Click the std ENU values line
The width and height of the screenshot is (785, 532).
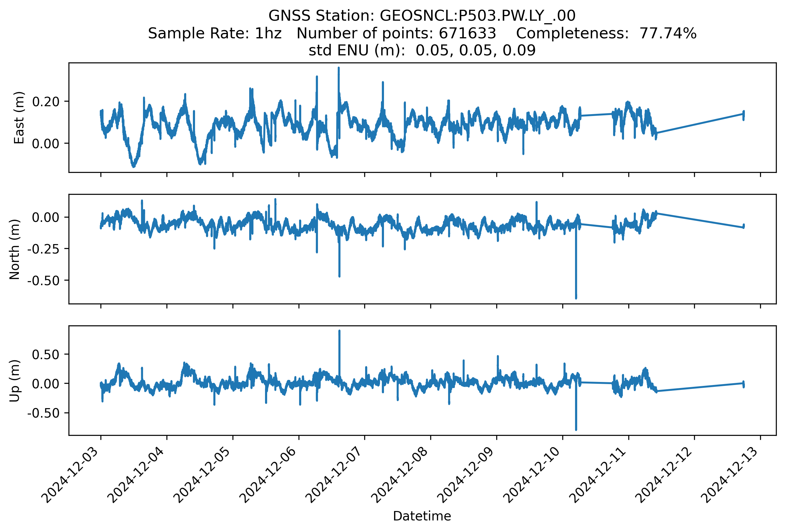point(422,51)
